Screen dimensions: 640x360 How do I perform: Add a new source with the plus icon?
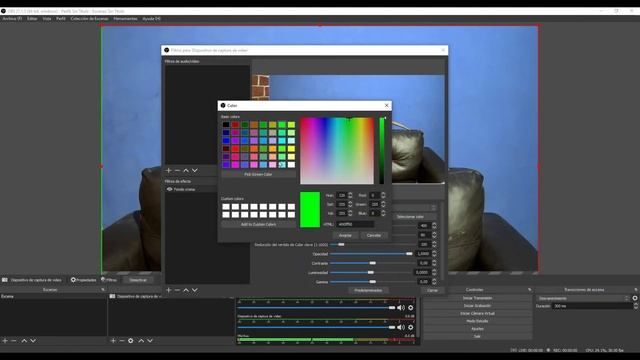113,340
